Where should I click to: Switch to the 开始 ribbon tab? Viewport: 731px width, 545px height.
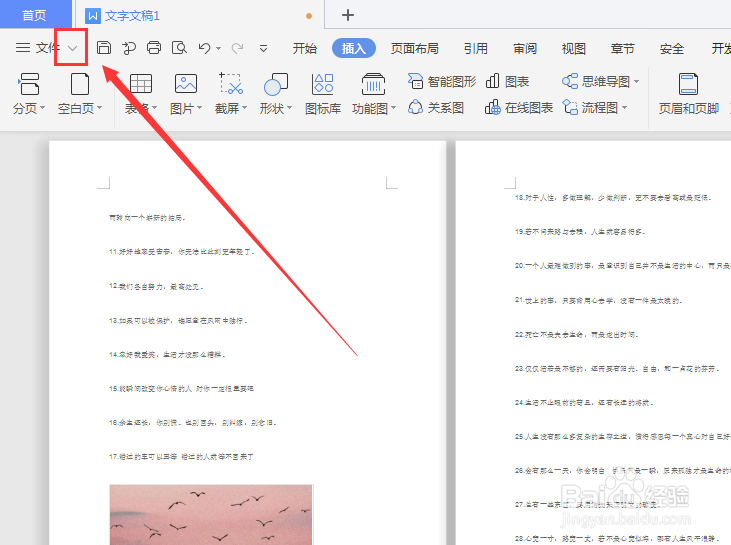[x=305, y=48]
